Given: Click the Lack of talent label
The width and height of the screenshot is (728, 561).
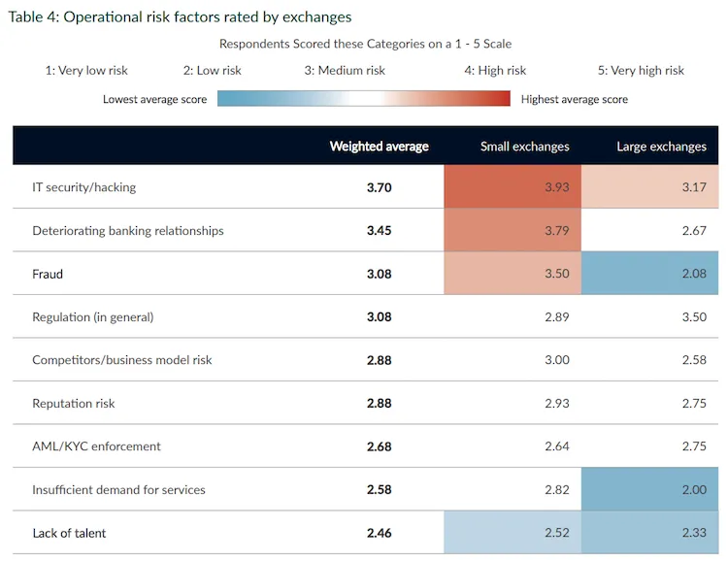Looking at the screenshot, I should click(x=69, y=533).
